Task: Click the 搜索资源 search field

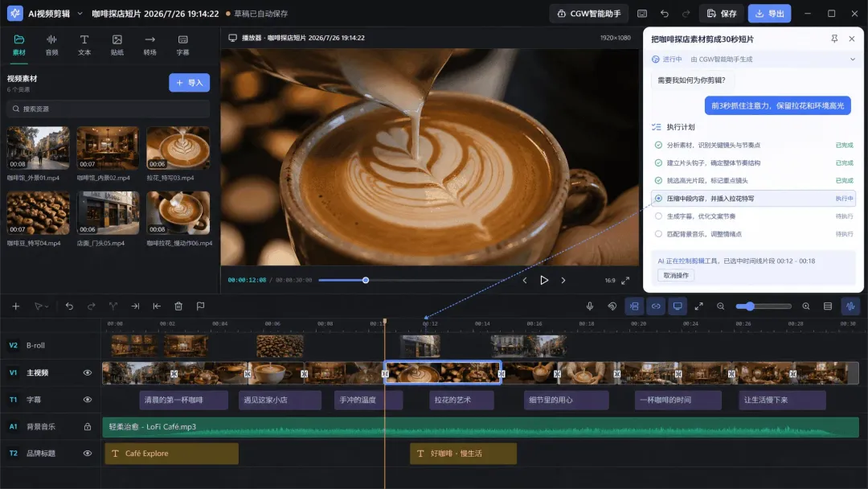Action: (108, 109)
